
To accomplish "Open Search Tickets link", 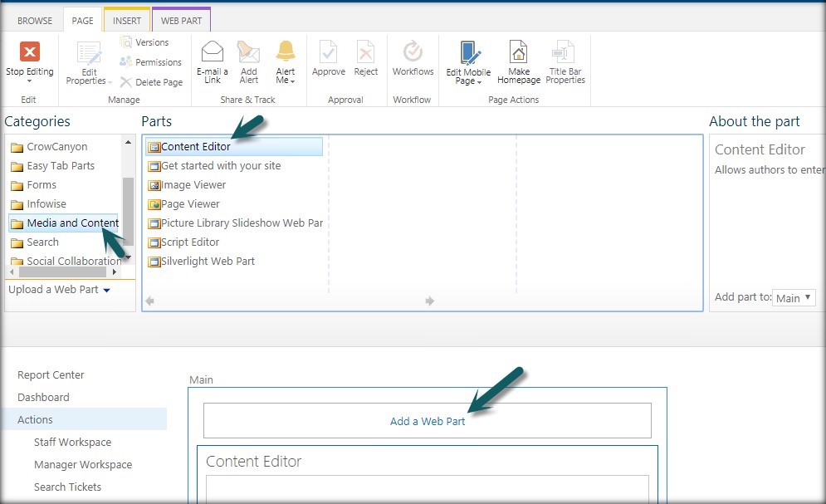I will (67, 487).
